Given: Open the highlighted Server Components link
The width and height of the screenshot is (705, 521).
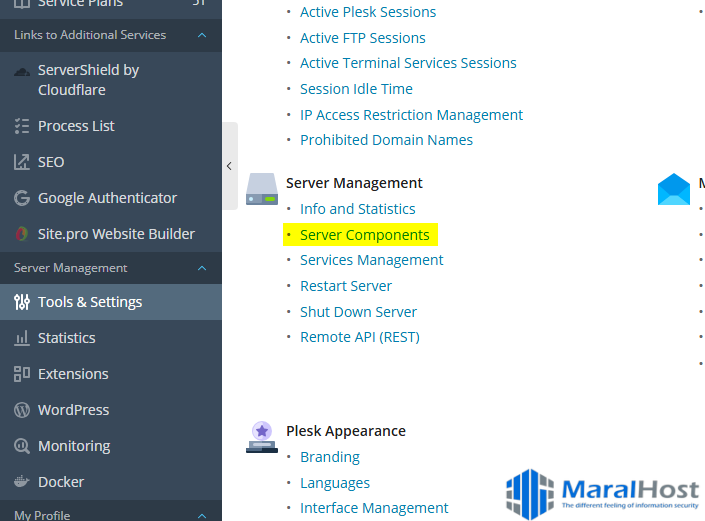Looking at the screenshot, I should [364, 235].
